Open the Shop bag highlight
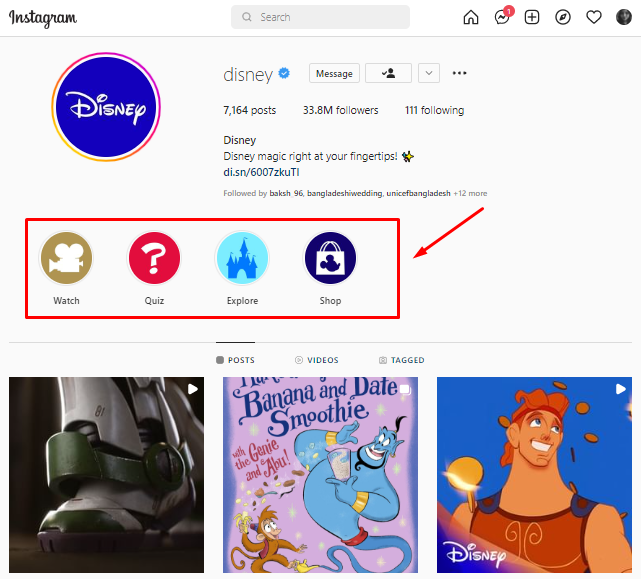641x579 pixels. [330, 258]
